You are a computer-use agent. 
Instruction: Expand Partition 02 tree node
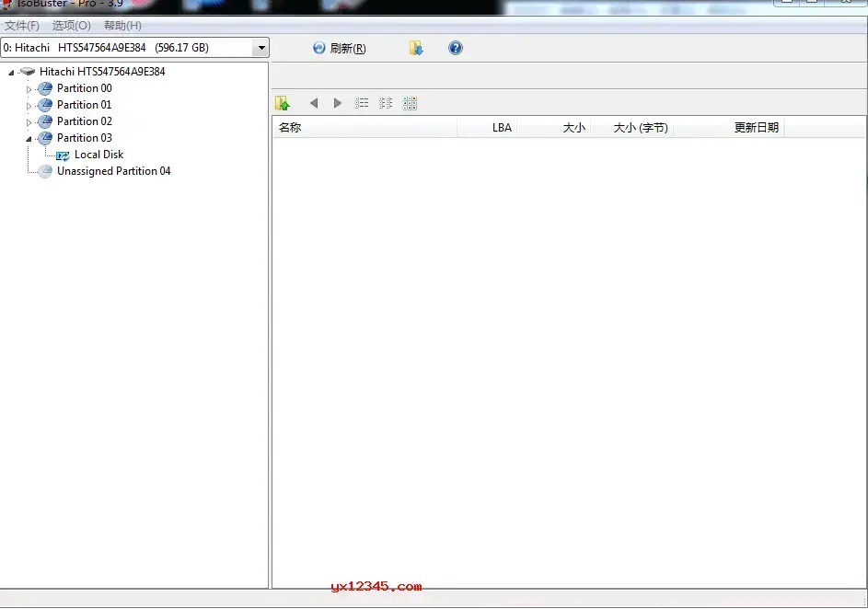pos(29,122)
